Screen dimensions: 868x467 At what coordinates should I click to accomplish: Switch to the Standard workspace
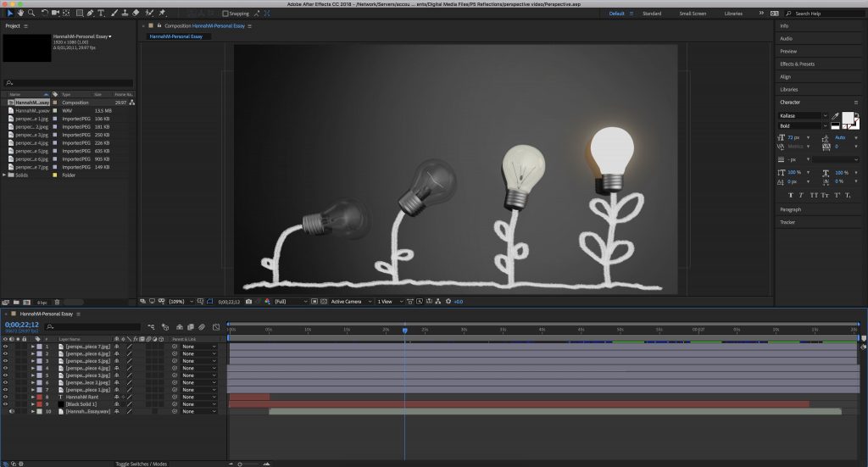[x=652, y=14]
